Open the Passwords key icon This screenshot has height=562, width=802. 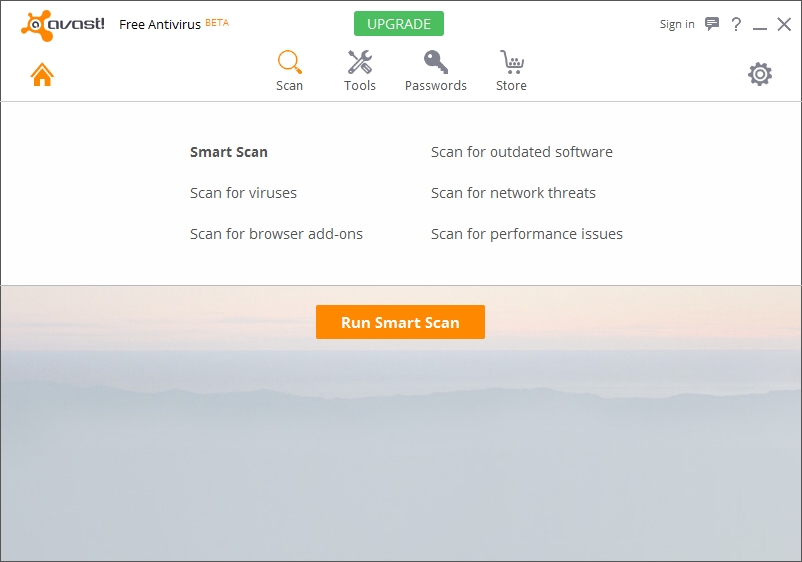click(x=435, y=63)
